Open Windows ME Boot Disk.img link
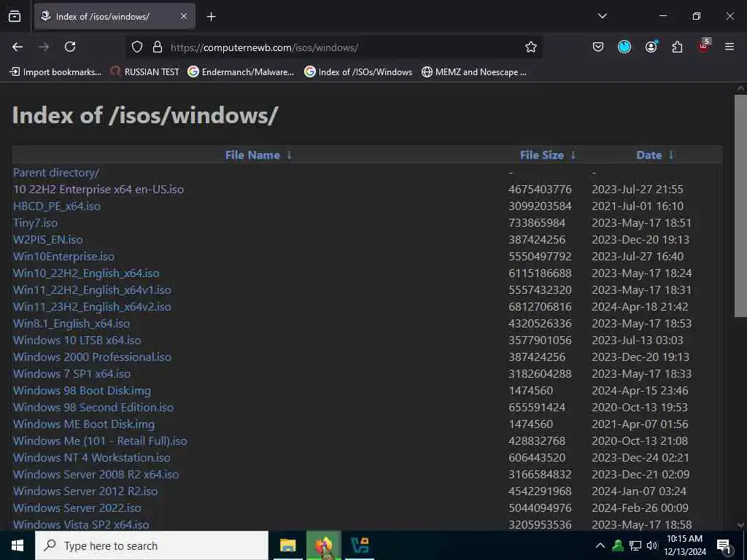Image resolution: width=747 pixels, height=560 pixels. 84,424
